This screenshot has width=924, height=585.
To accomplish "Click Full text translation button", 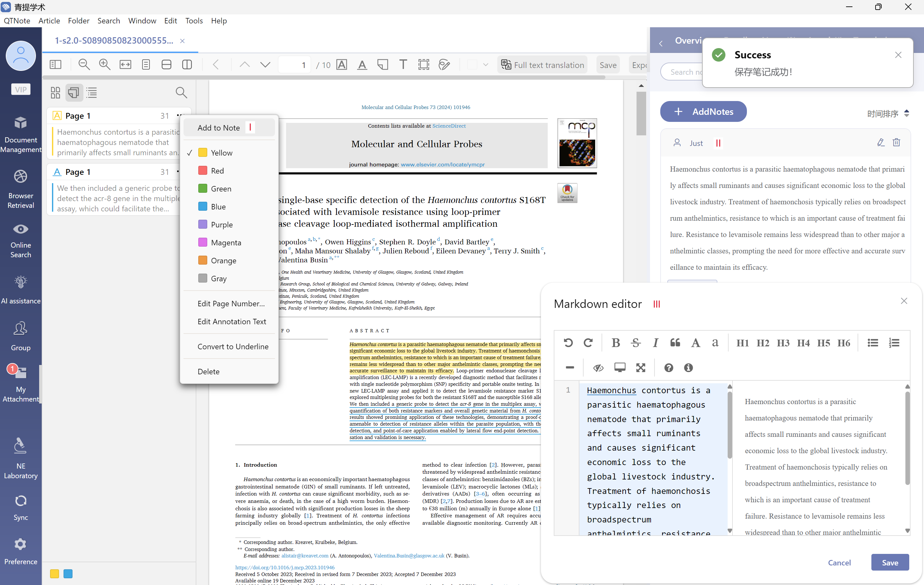I will tap(543, 65).
